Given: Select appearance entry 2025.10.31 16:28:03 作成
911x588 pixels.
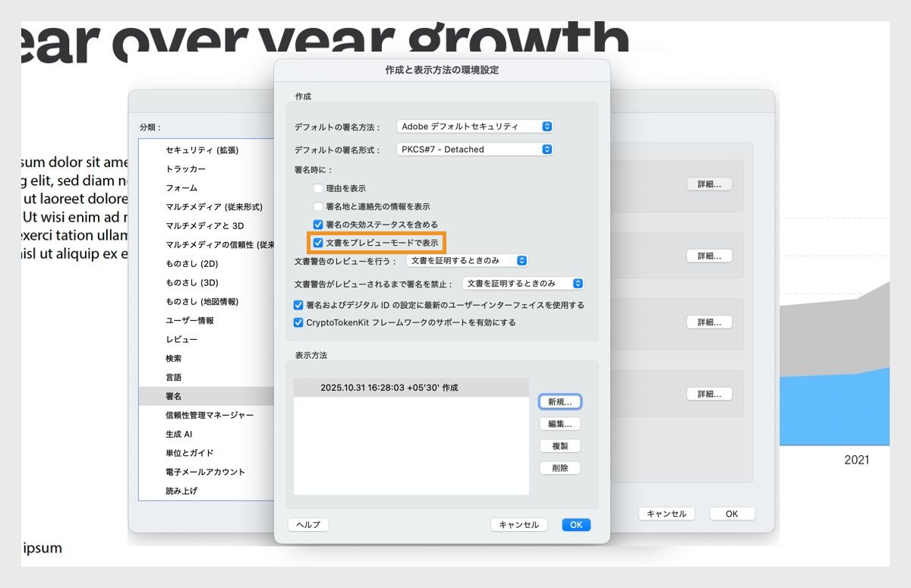Looking at the screenshot, I should pyautogui.click(x=411, y=388).
